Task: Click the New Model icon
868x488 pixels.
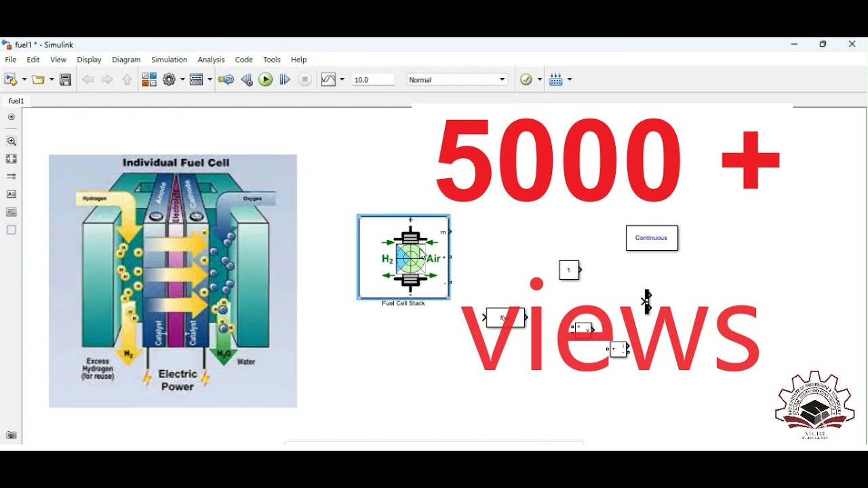Action: pos(10,80)
